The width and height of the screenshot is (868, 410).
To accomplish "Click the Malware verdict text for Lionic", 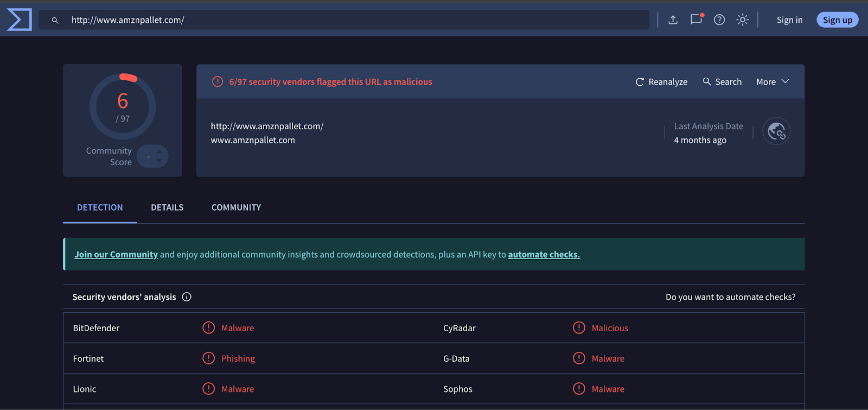I will point(238,389).
